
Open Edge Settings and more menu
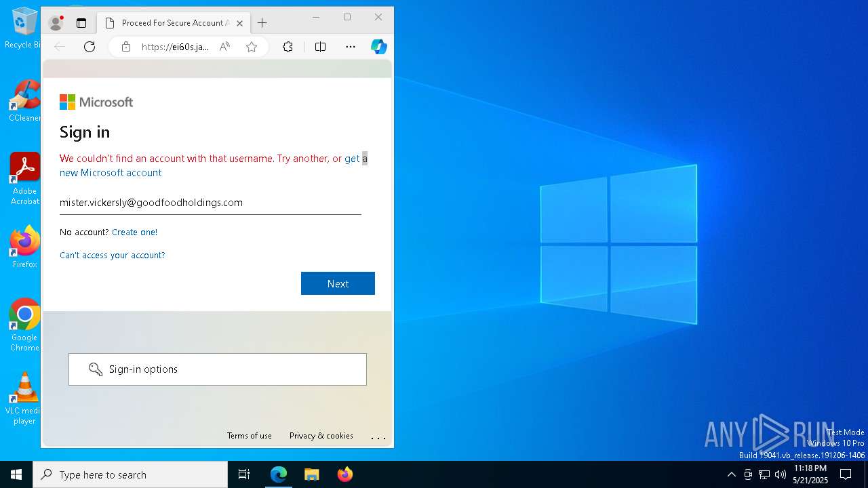coord(351,47)
